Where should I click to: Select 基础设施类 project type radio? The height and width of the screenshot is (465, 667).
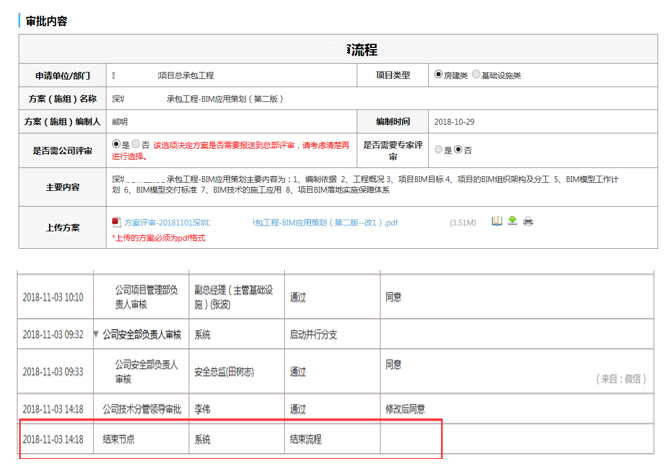click(x=476, y=74)
